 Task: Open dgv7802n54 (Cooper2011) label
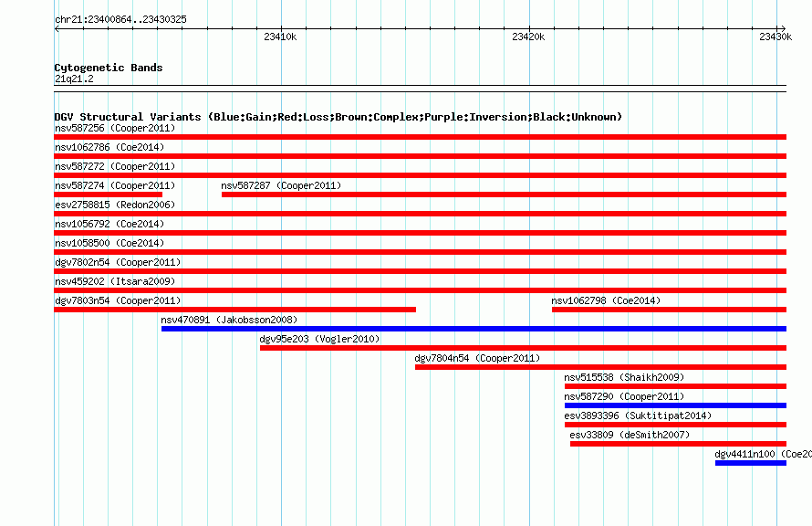click(118, 262)
